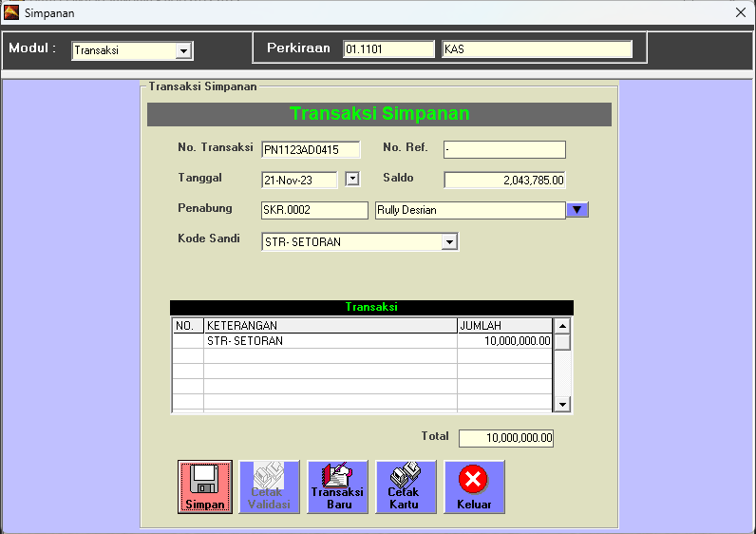Viewport: 756px width, 534px height.
Task: Click the Transaksi Baru icon button
Action: point(338,486)
